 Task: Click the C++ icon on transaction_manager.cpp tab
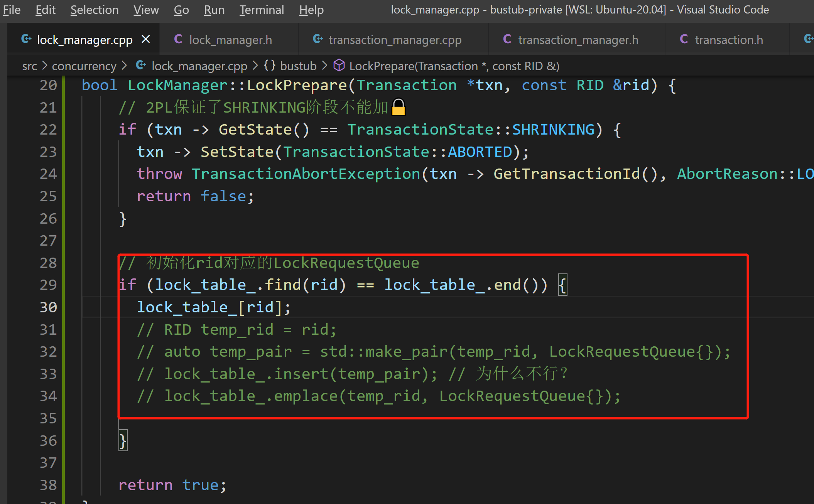(318, 39)
